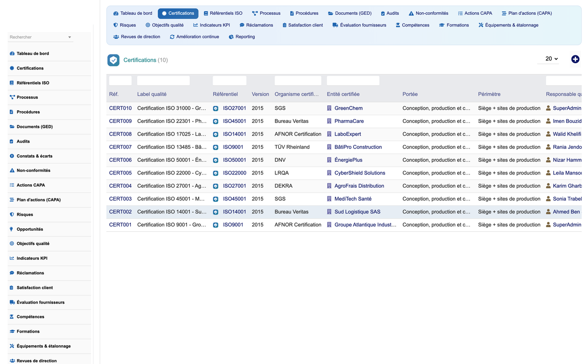Image resolution: width=588 pixels, height=364 pixels.
Task: Open the Audits top tab
Action: 389,13
